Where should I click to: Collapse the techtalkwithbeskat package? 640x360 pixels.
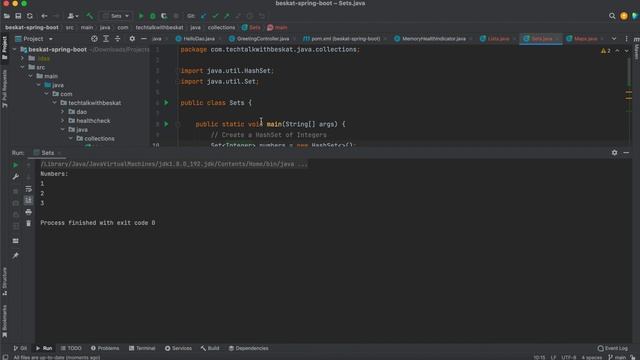pyautogui.click(x=54, y=102)
